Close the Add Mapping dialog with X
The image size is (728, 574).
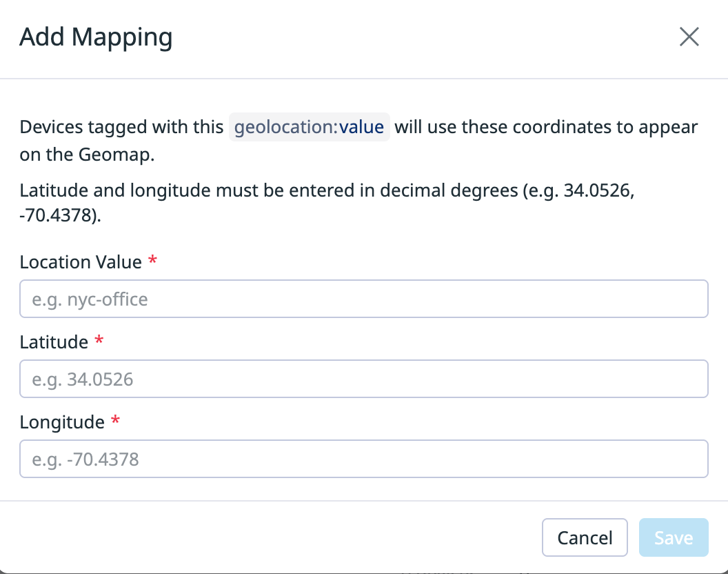tap(689, 37)
